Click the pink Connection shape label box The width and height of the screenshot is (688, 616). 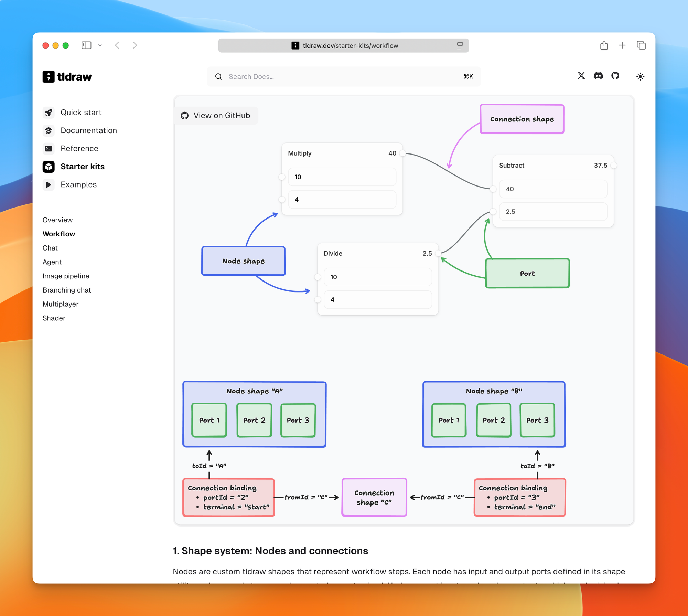(x=522, y=119)
